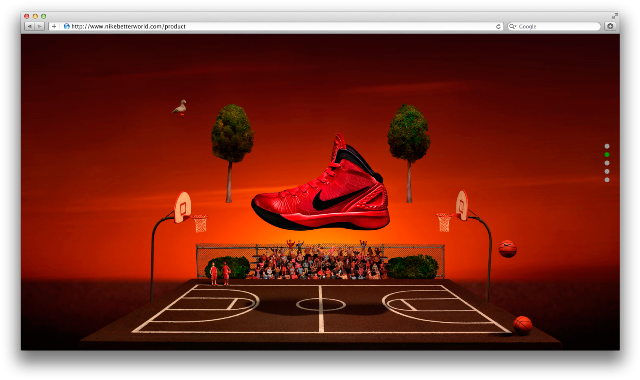This screenshot has width=640, height=380.
Task: Click the flying pigeon
Action: 180,108
